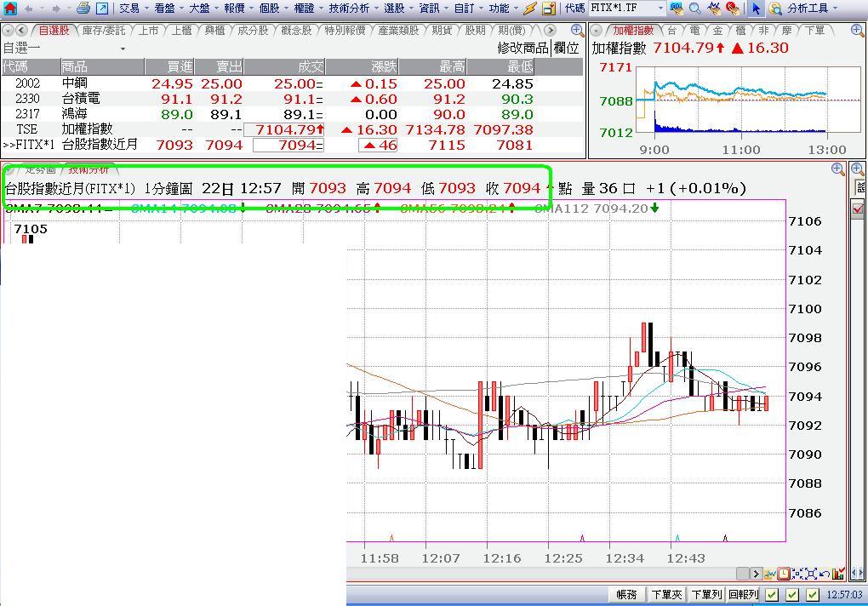The height and width of the screenshot is (606, 868).
Task: Click the line chart icon under the chart
Action: [x=770, y=574]
